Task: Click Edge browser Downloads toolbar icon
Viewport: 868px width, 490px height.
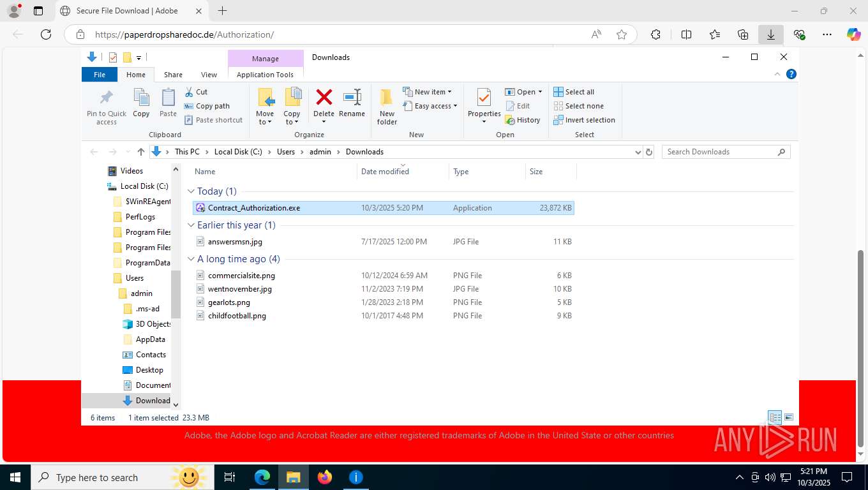Action: (771, 34)
